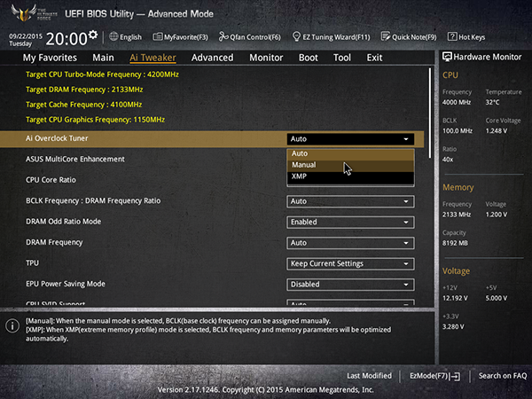Collapse the Ai Overclock Tuner dropdown
The image size is (532, 399).
pos(350,139)
